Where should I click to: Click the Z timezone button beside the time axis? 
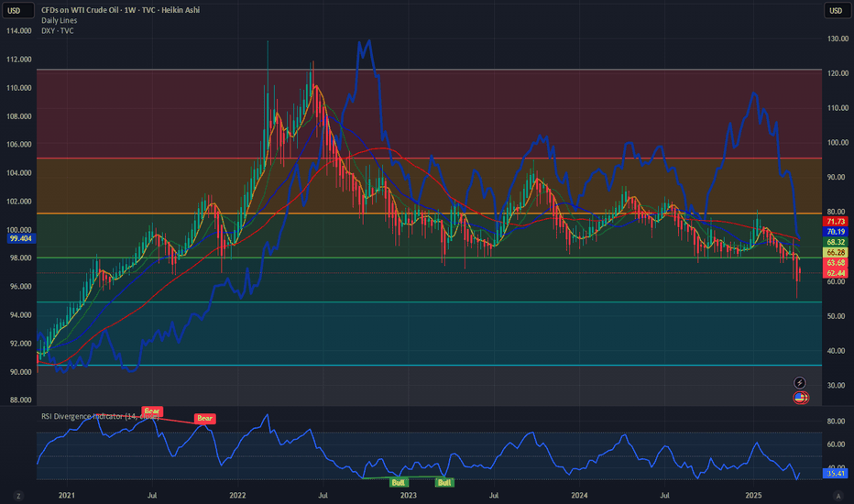pyautogui.click(x=18, y=496)
